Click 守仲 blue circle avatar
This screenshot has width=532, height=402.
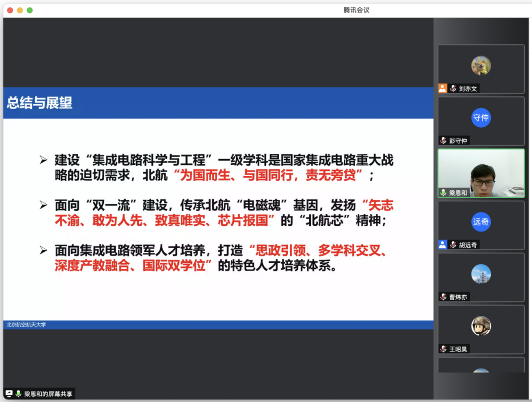point(481,118)
